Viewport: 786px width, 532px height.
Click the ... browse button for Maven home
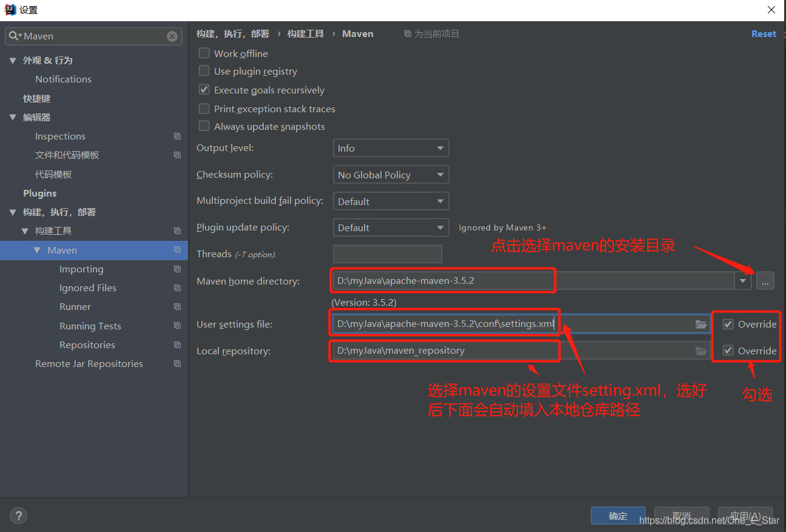click(765, 281)
